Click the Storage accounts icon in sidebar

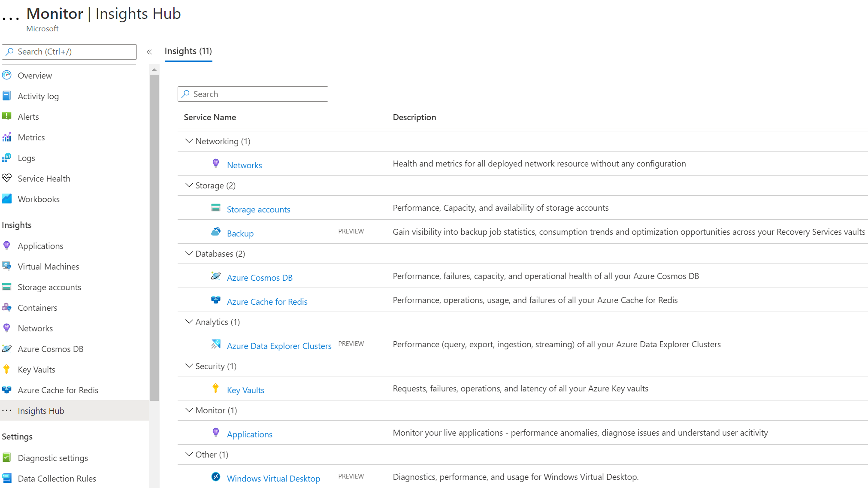[x=7, y=287]
